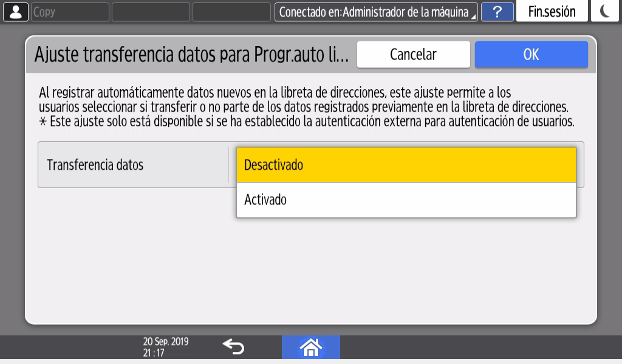The height and width of the screenshot is (364, 622).
Task: Activate energy saver moon icon
Action: point(606,12)
